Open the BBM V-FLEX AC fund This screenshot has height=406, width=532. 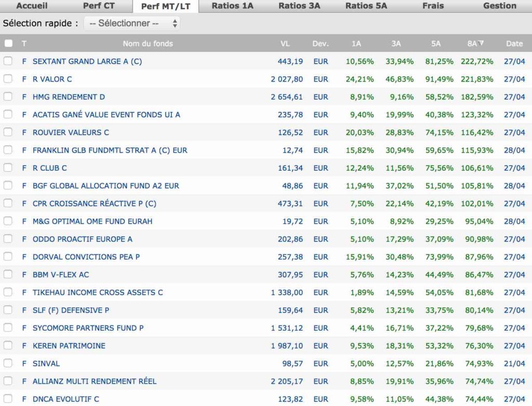[61, 275]
